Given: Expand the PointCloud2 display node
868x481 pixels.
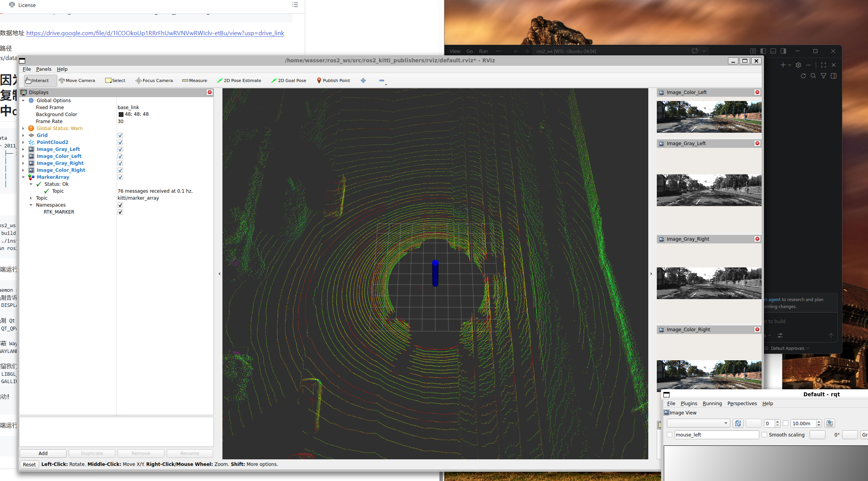Looking at the screenshot, I should pyautogui.click(x=23, y=142).
